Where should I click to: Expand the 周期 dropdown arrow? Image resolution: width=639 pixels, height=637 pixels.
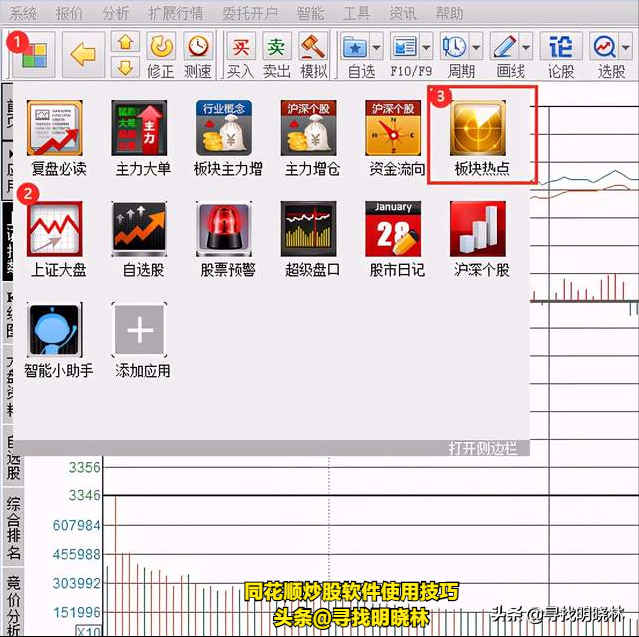click(x=476, y=48)
